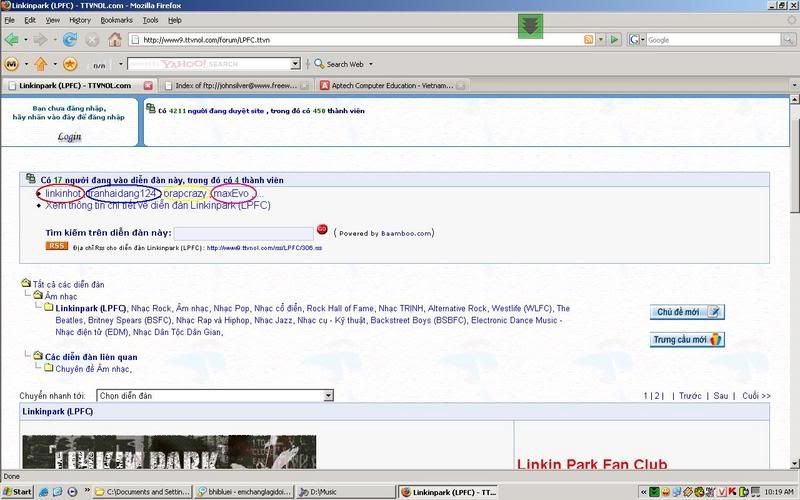This screenshot has width=800, height=500.
Task: Open the File menu
Action: point(10,20)
